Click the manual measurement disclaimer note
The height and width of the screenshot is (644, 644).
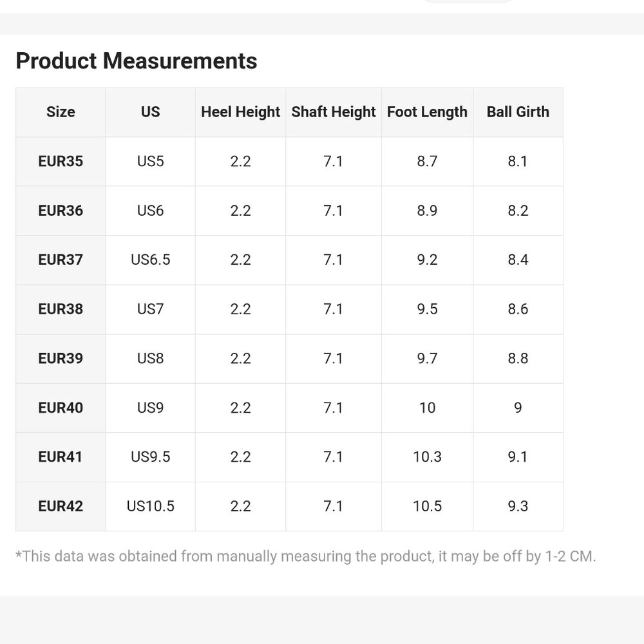coord(305,556)
